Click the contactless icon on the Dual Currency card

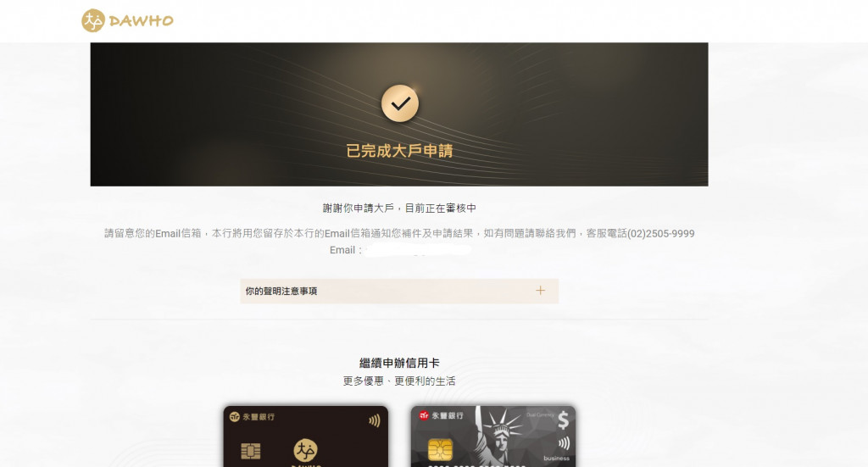point(564,443)
